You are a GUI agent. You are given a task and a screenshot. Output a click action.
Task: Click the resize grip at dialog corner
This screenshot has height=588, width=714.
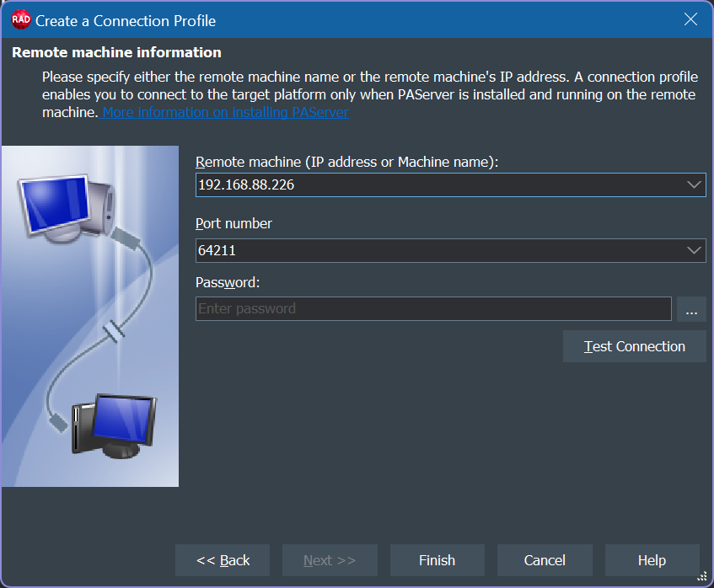[x=702, y=576]
